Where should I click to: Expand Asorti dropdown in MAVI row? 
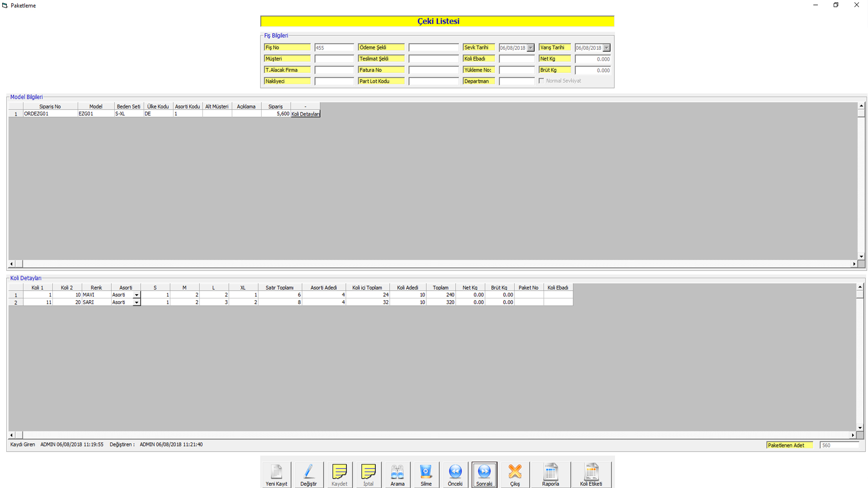[137, 295]
